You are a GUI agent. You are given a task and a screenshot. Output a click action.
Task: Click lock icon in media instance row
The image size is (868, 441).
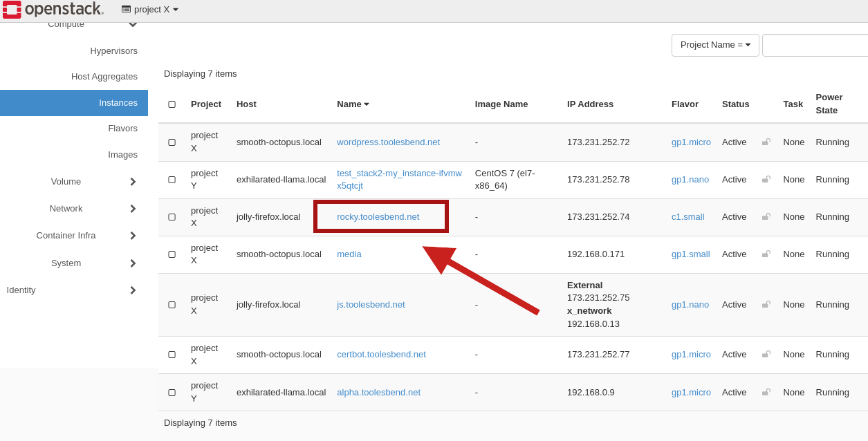tap(766, 254)
